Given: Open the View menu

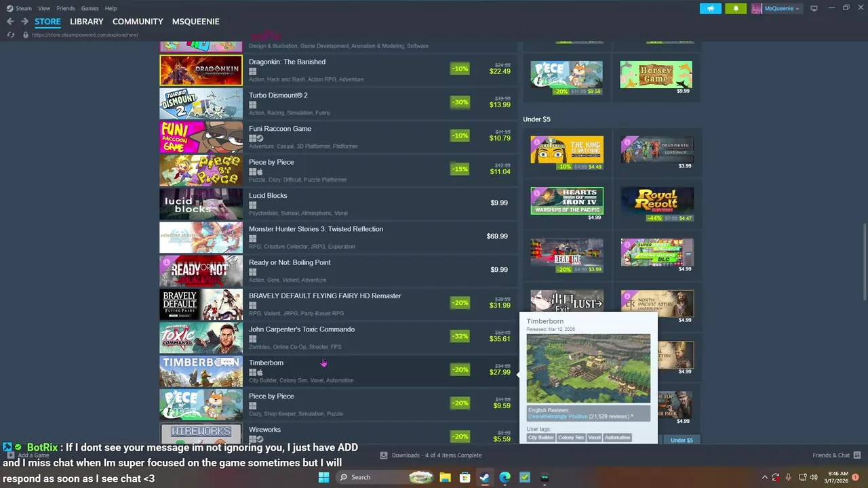Looking at the screenshot, I should pos(44,8).
